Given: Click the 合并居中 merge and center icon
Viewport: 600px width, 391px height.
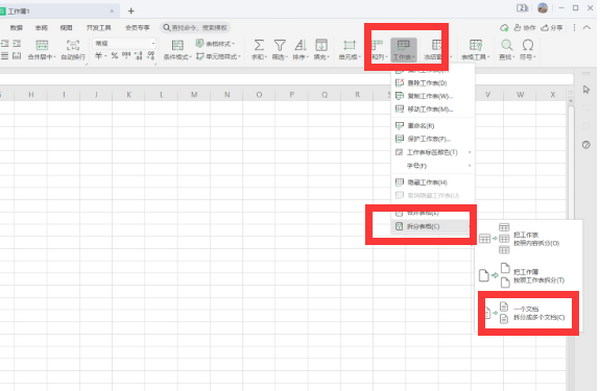Looking at the screenshot, I should click(42, 45).
